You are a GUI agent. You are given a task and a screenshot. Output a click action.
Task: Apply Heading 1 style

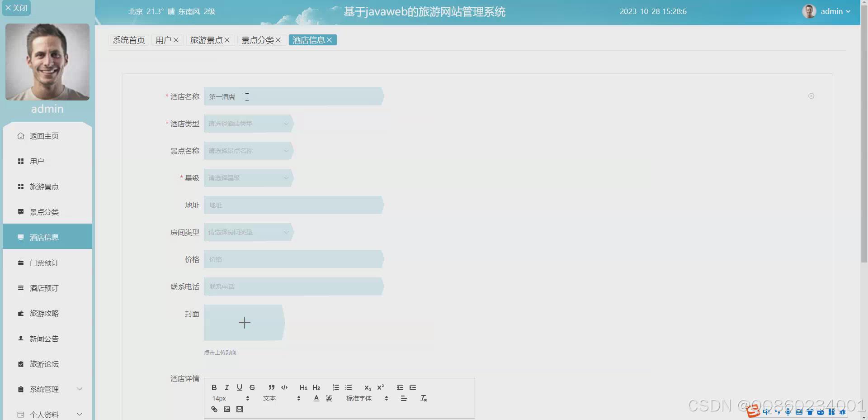303,387
